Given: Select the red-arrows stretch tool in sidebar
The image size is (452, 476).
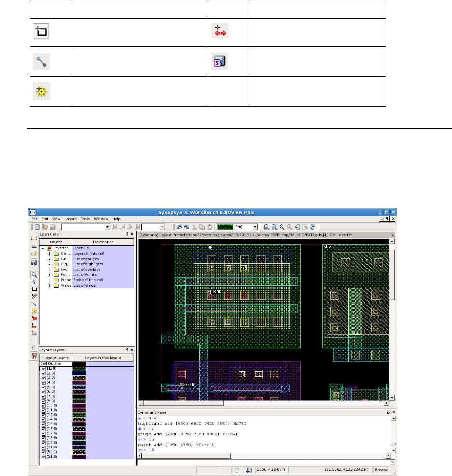Looking at the screenshot, I should (x=34, y=326).
